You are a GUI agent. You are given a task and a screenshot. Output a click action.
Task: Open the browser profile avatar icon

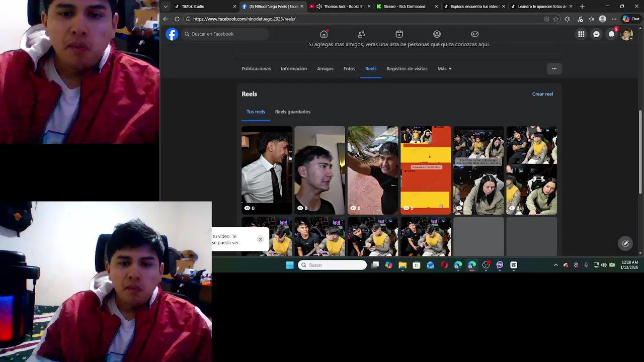point(602,19)
